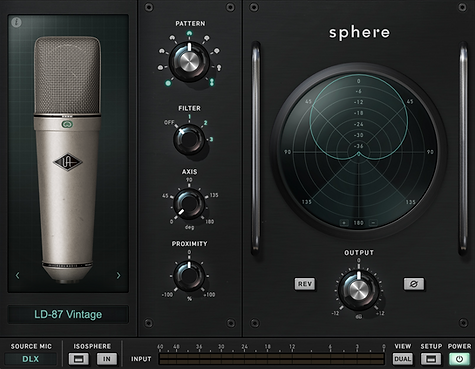475x369 pixels.
Task: Click the Pattern knob
Action: (x=189, y=62)
